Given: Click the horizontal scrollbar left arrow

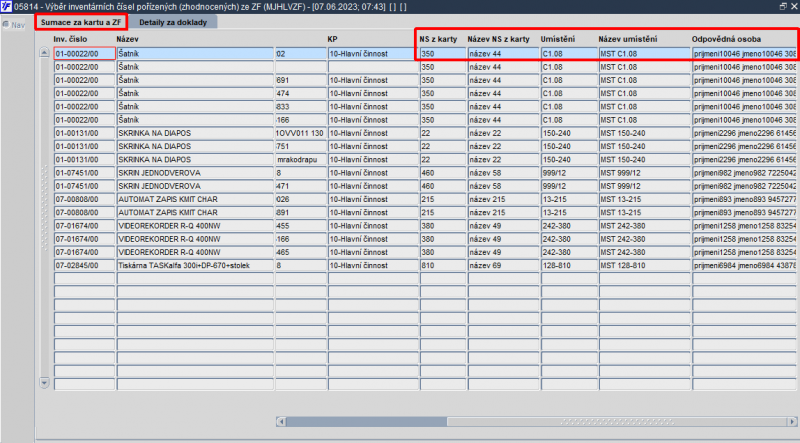Looking at the screenshot, I should click(x=281, y=422).
